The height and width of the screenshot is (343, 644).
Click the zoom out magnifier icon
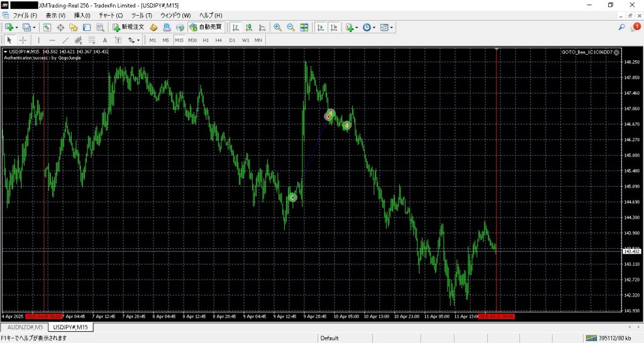pyautogui.click(x=291, y=28)
